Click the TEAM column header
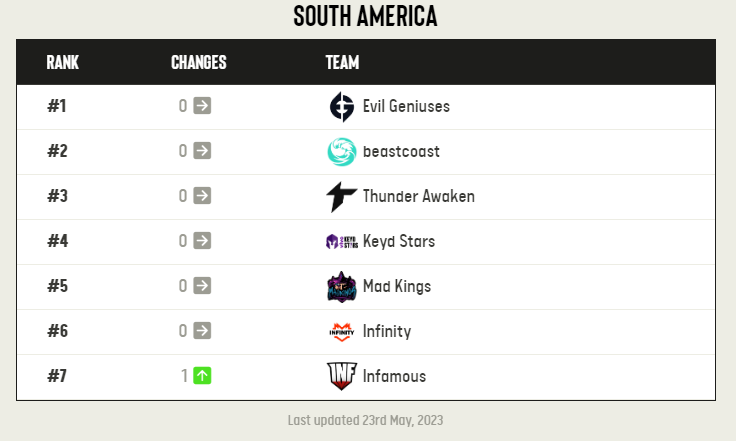 (342, 62)
